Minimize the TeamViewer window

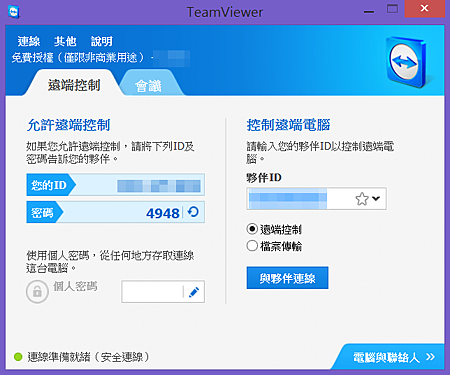tap(369, 11)
